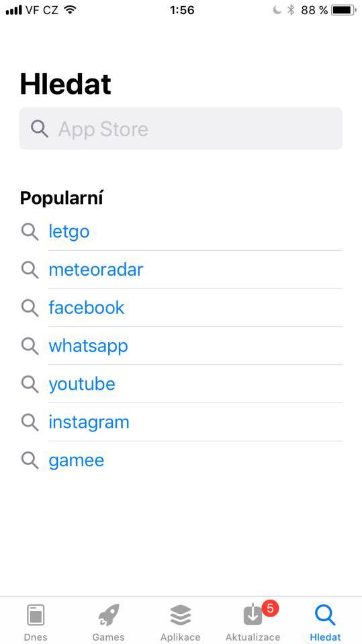The image size is (362, 644).
Task: Open Aktualizace download icon with badge
Action: (253, 616)
